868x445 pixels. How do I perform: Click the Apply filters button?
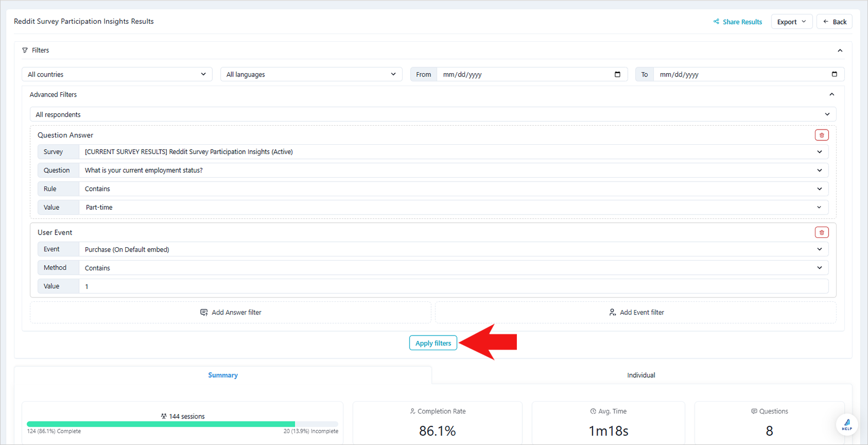(433, 343)
